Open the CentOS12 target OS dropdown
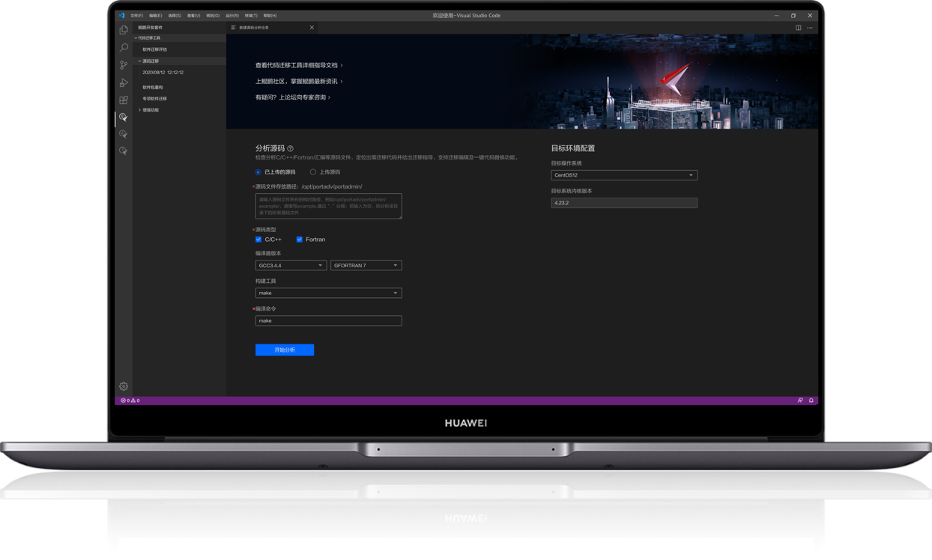This screenshot has height=560, width=932. coord(624,175)
